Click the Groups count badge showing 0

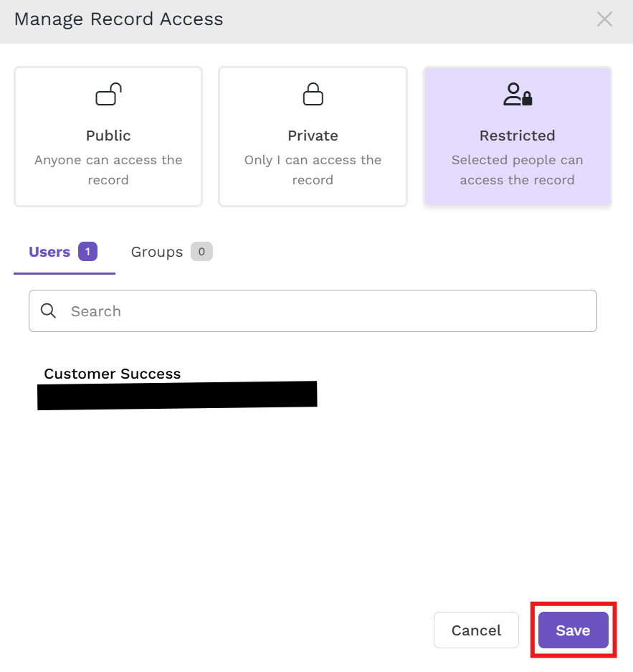201,252
